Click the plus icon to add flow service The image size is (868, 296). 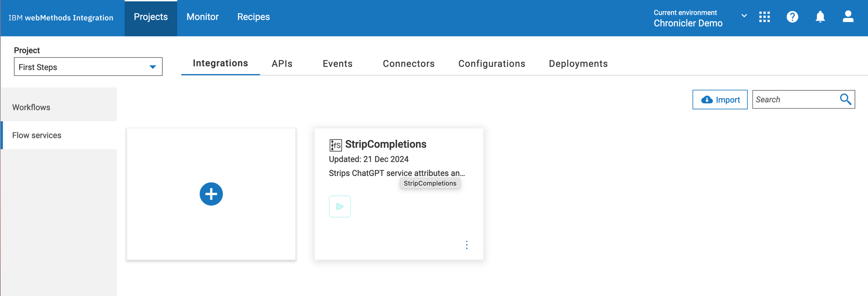pyautogui.click(x=211, y=194)
